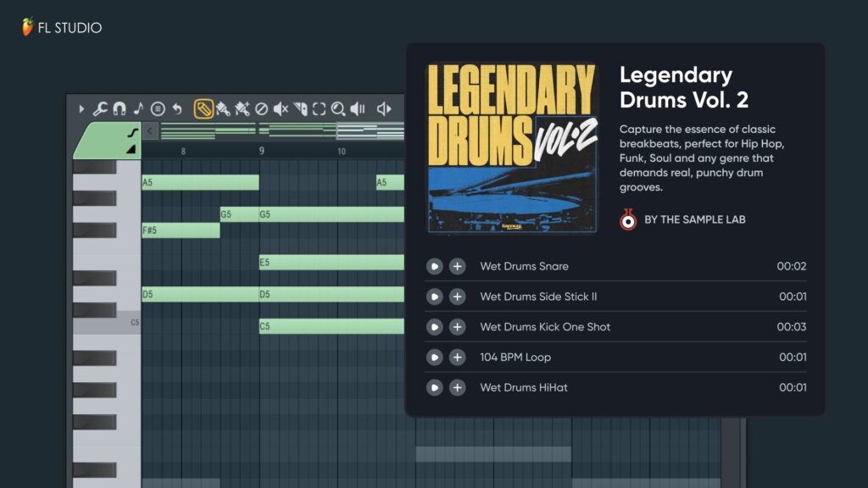Add Wet Drums HiHat with plus

coord(457,388)
